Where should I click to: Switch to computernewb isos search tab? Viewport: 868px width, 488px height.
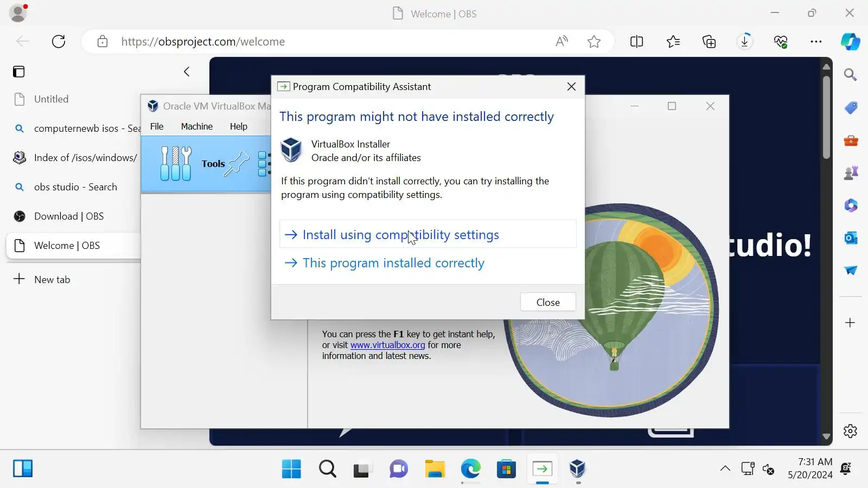coord(74,129)
